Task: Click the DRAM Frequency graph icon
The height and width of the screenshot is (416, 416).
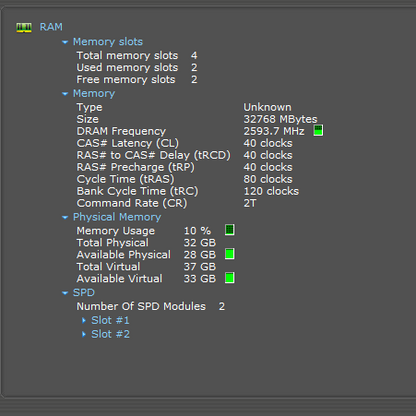Action: (x=318, y=130)
